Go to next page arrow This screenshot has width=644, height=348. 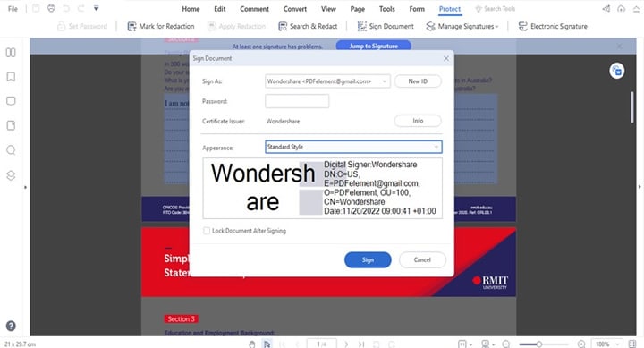point(346,344)
